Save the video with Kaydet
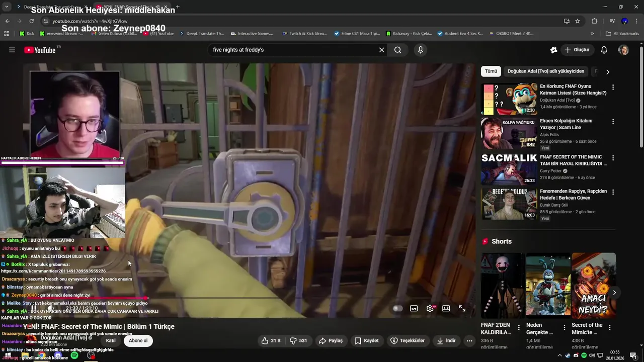The width and height of the screenshot is (644, 362). [366, 340]
